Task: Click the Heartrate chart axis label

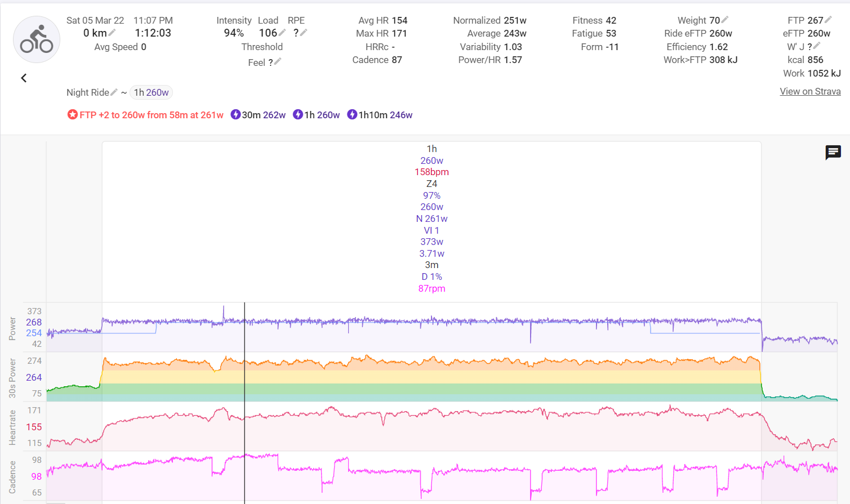Action: point(12,427)
